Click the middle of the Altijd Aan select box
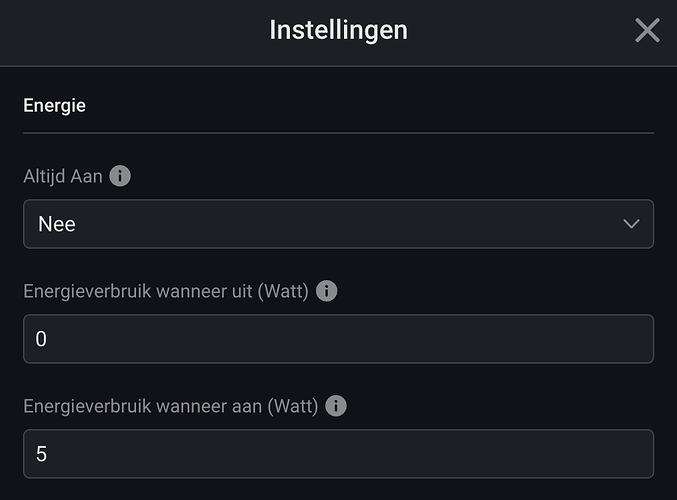This screenshot has height=500, width=677. pyautogui.click(x=338, y=224)
